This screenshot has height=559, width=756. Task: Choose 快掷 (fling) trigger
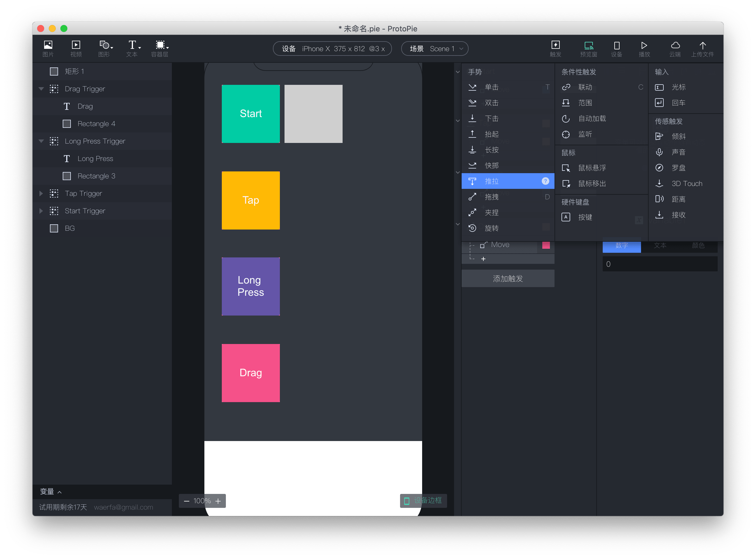(x=508, y=166)
